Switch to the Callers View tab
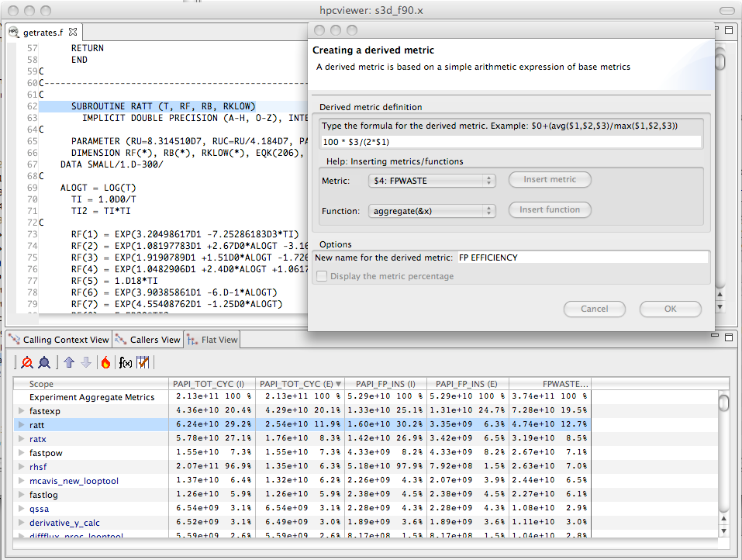Screen dimensions: 742x560 [147, 340]
